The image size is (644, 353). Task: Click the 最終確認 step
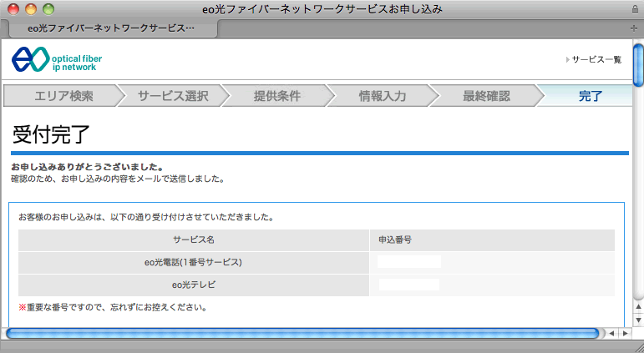click(486, 96)
